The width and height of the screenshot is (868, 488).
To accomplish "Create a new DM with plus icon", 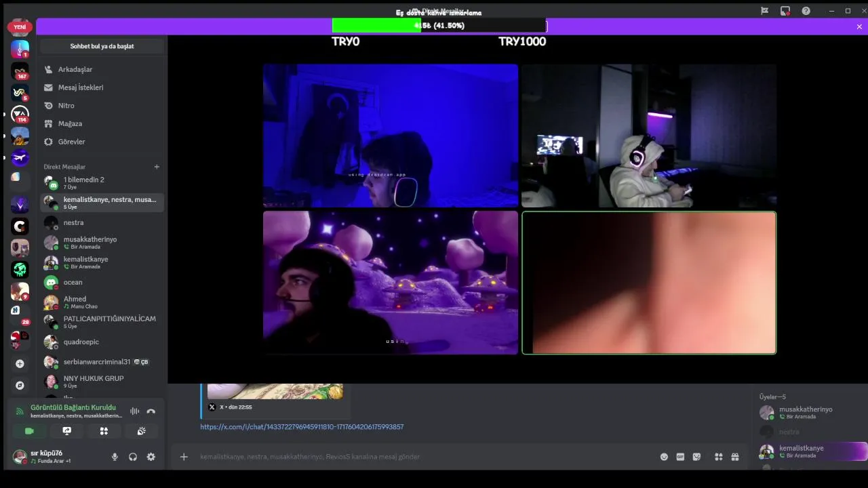I will [157, 167].
